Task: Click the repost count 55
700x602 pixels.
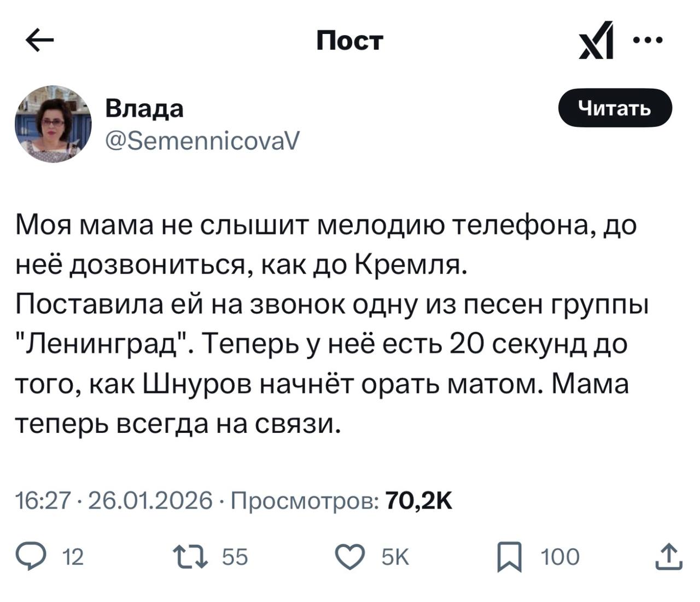Action: point(232,557)
